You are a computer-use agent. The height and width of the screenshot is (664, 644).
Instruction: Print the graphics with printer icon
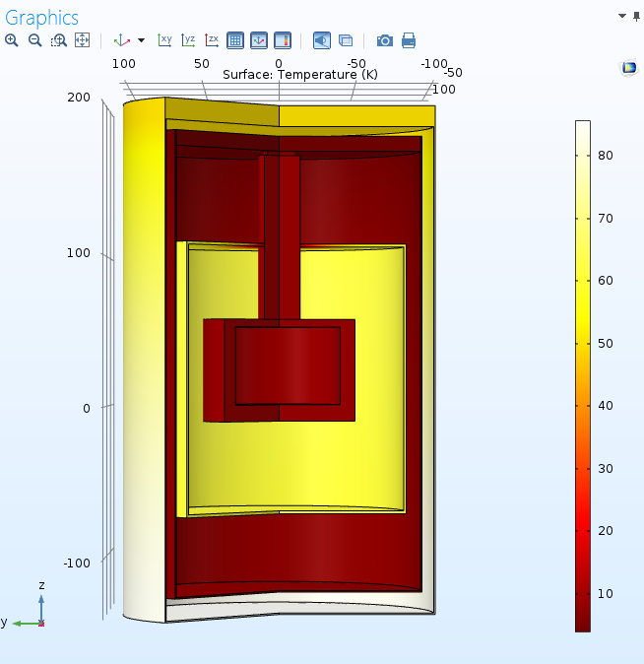(409, 40)
